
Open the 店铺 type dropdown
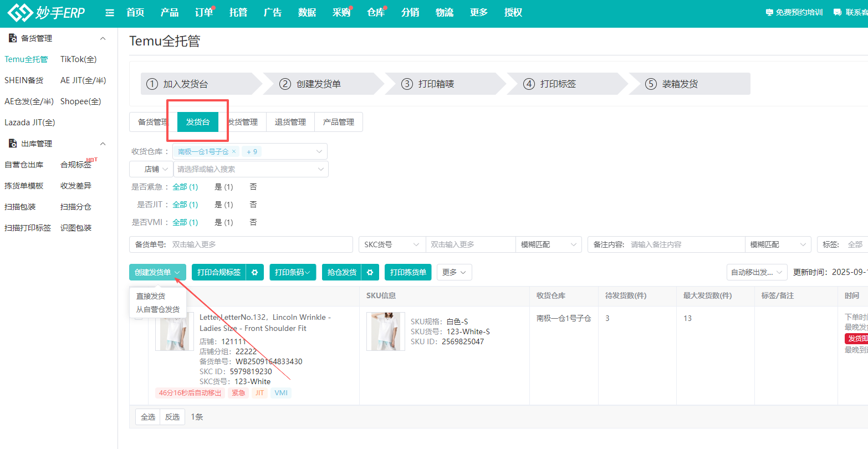click(151, 169)
